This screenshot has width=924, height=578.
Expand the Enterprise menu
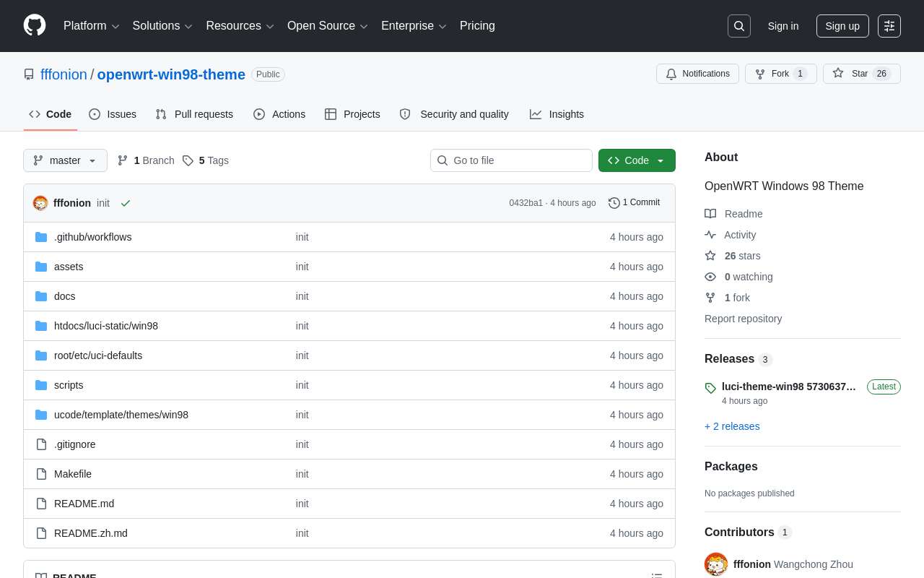click(414, 26)
